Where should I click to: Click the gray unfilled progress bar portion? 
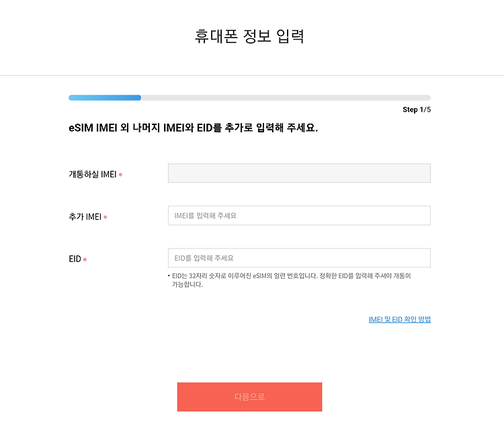286,97
